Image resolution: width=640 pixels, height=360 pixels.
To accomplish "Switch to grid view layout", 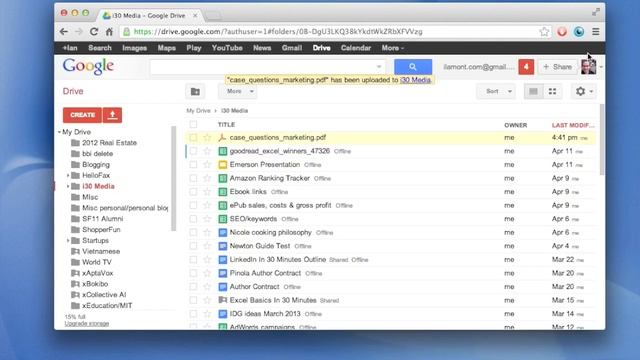I will [552, 91].
